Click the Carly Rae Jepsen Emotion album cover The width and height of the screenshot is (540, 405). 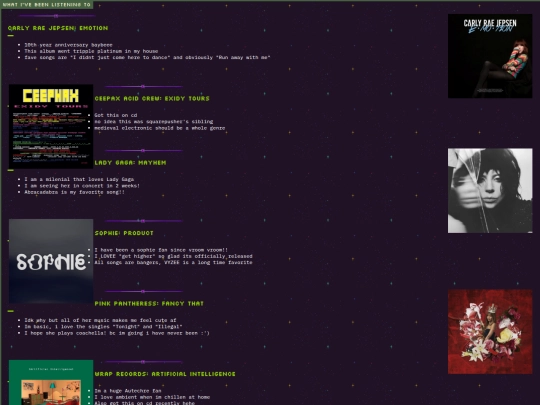(x=490, y=56)
